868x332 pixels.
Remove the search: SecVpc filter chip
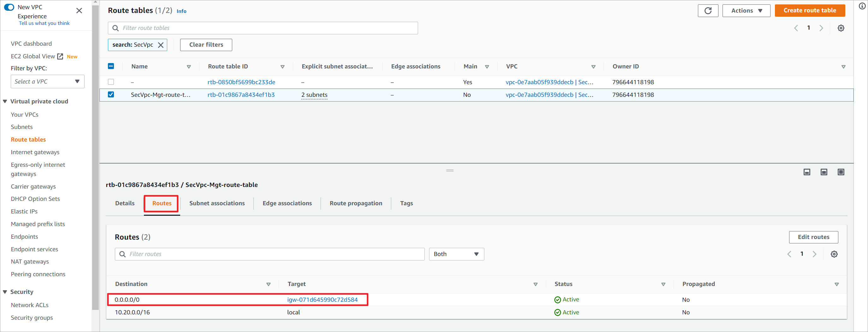point(161,45)
